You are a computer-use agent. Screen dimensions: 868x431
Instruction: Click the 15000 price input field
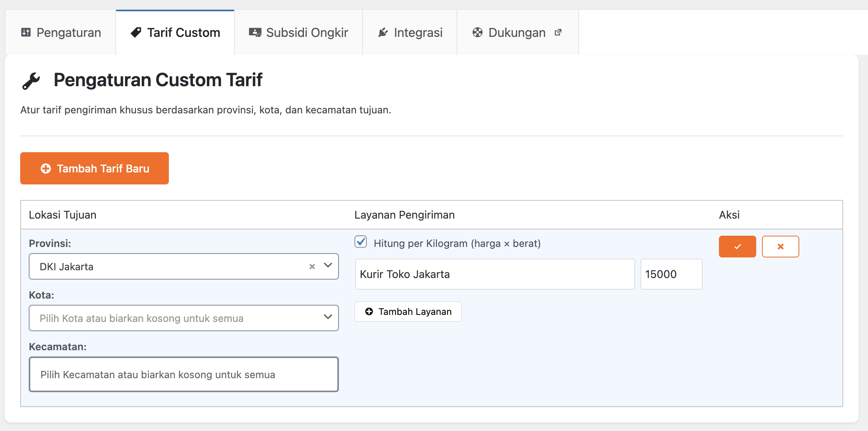click(x=671, y=274)
